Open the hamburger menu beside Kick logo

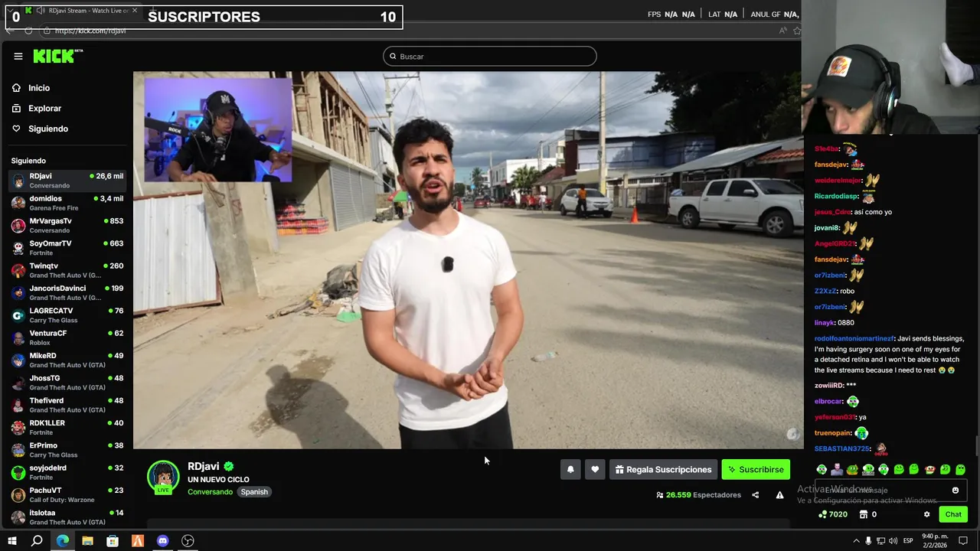pyautogui.click(x=18, y=56)
